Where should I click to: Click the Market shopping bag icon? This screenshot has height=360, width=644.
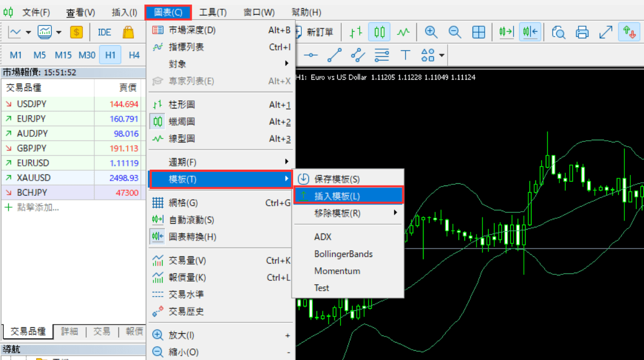[x=128, y=32]
